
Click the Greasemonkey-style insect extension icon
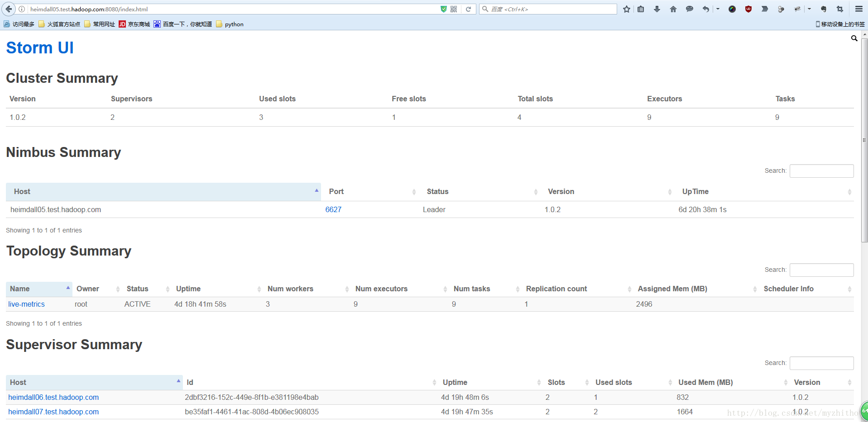pyautogui.click(x=797, y=9)
